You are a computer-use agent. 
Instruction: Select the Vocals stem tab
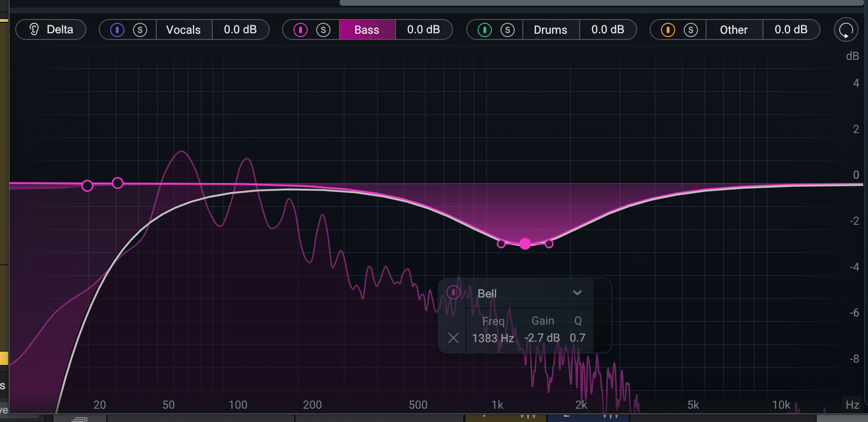point(184,30)
